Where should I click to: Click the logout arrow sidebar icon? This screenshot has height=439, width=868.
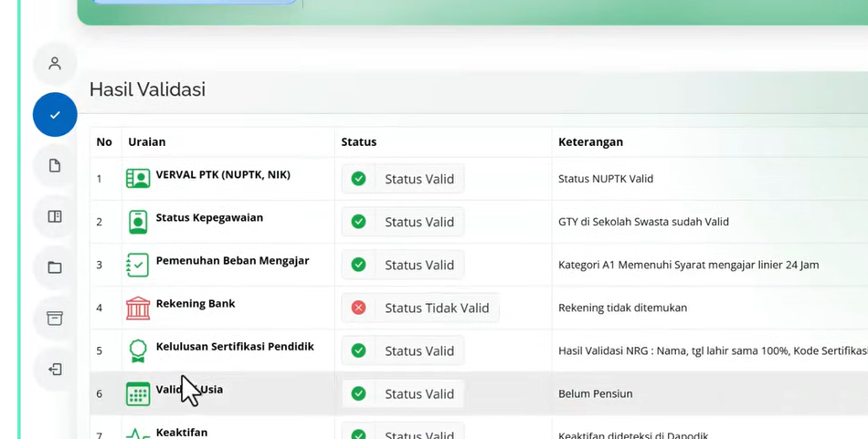(x=54, y=370)
